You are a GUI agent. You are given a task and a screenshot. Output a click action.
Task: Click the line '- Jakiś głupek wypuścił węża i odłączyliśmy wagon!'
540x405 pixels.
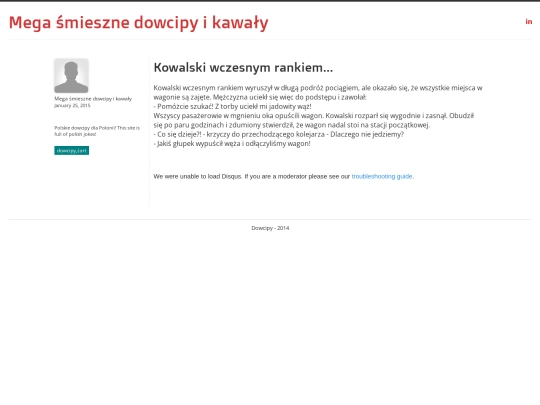click(x=232, y=144)
